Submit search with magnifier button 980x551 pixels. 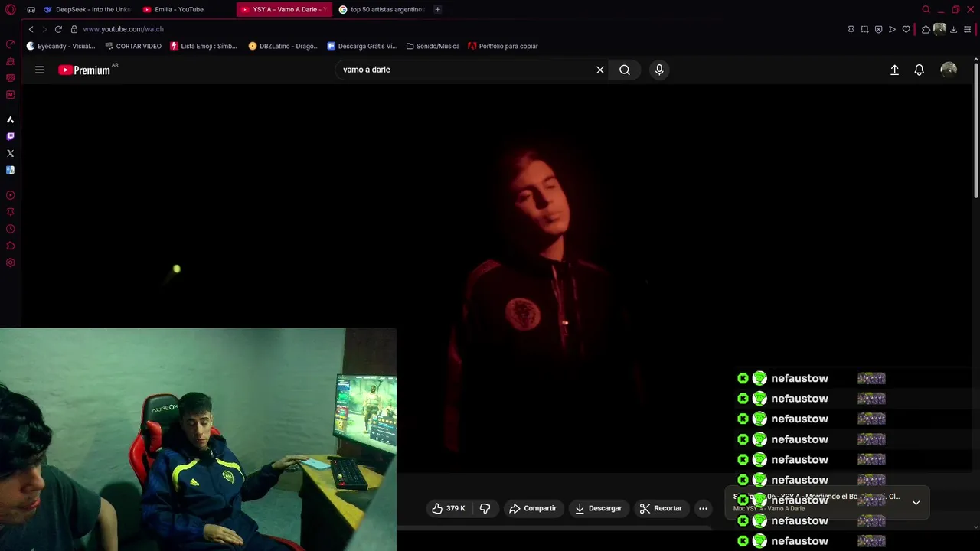(x=625, y=70)
